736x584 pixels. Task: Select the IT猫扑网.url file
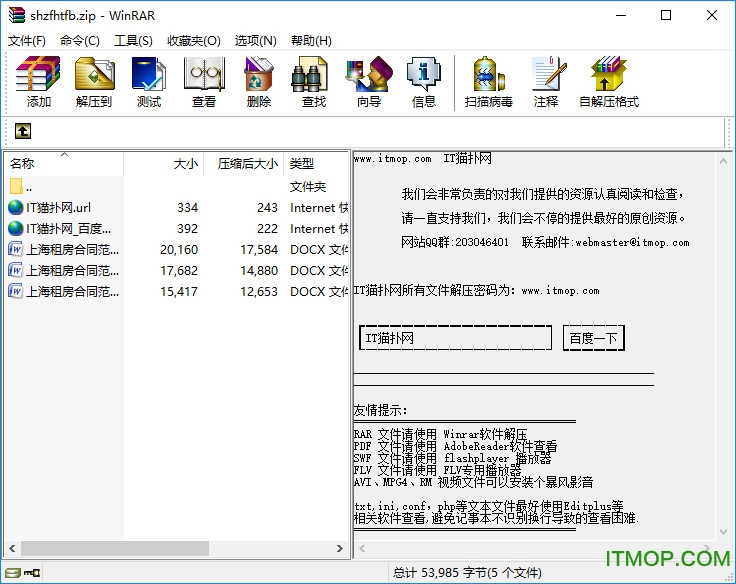click(x=58, y=208)
